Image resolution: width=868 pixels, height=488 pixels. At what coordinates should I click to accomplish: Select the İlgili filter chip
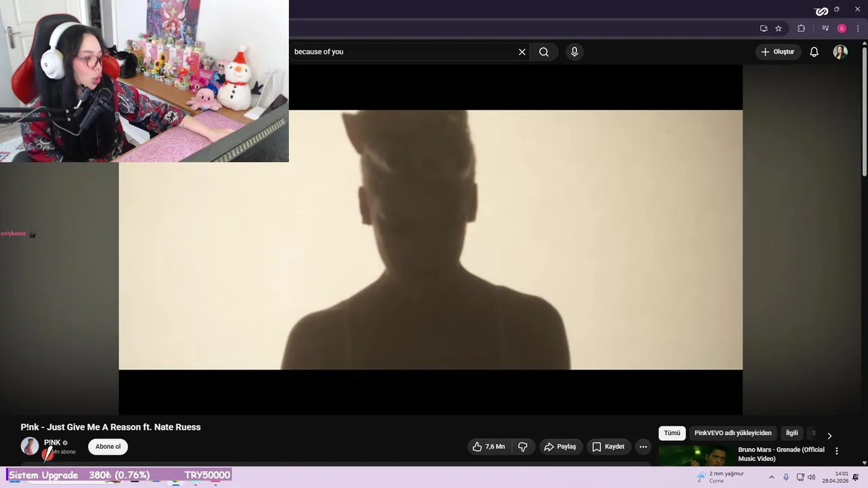792,433
